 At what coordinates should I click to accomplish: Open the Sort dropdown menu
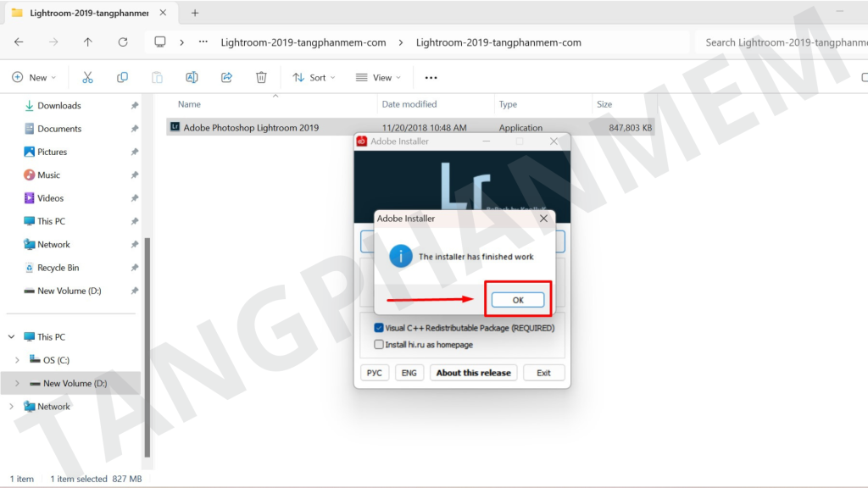[x=314, y=77]
